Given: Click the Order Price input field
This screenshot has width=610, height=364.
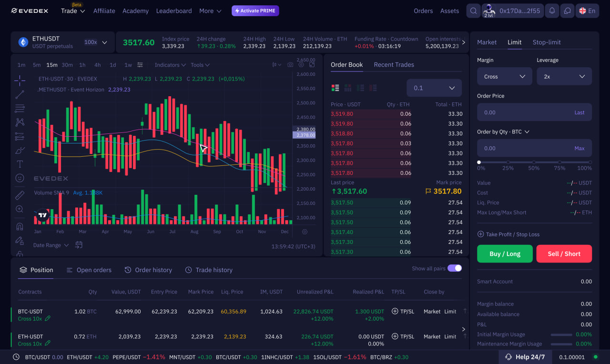Looking at the screenshot, I should [x=534, y=112].
